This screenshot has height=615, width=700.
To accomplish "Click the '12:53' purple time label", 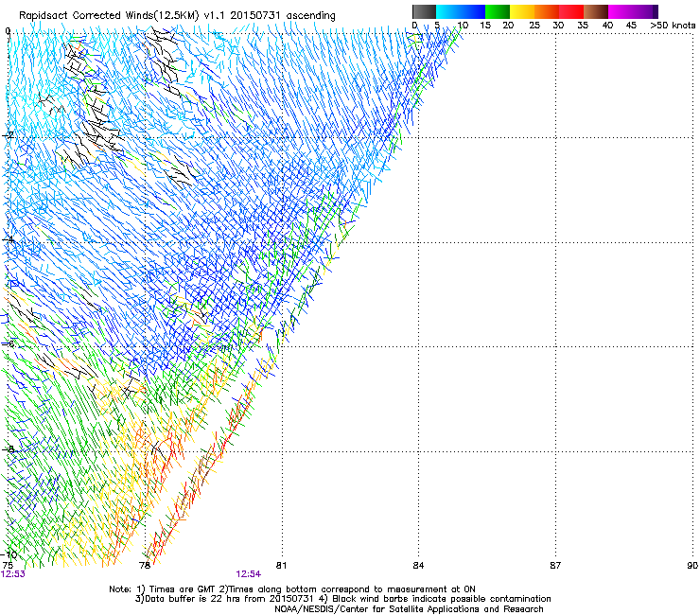I will (13, 574).
